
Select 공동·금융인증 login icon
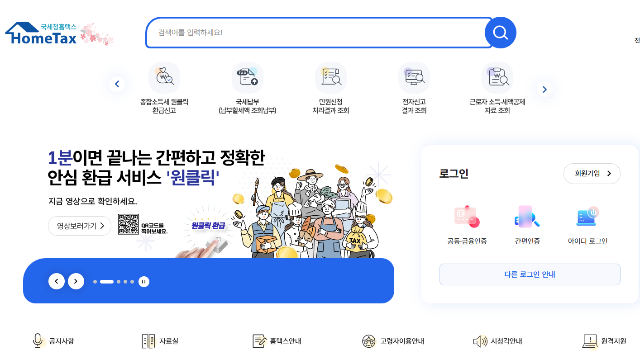467,217
